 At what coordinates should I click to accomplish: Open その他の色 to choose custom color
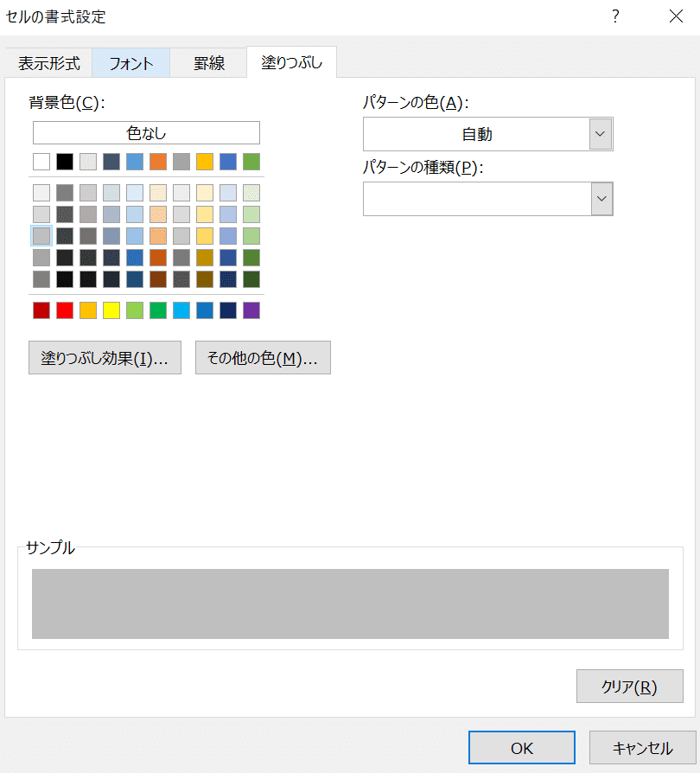[263, 357]
